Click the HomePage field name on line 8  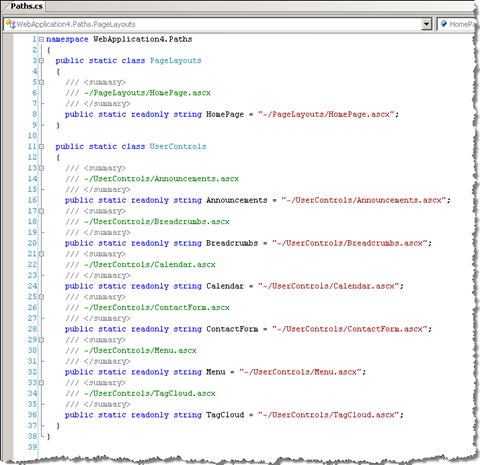[225, 114]
